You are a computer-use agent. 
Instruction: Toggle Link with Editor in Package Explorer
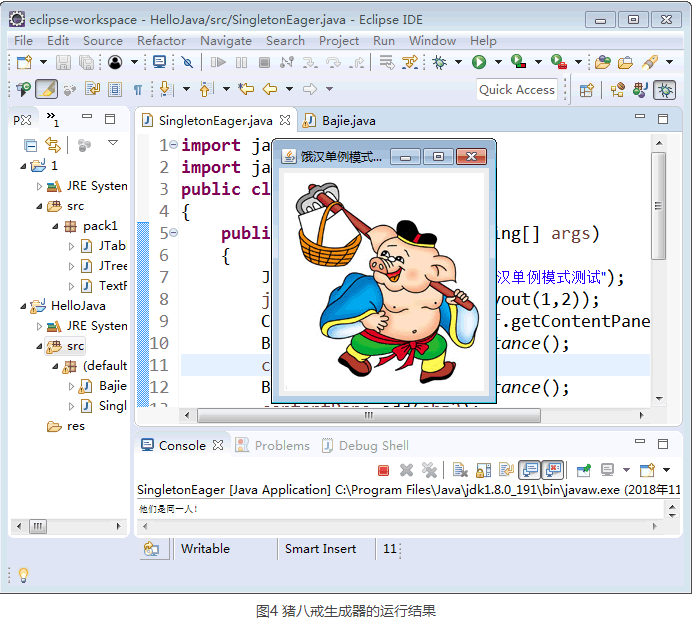click(53, 145)
